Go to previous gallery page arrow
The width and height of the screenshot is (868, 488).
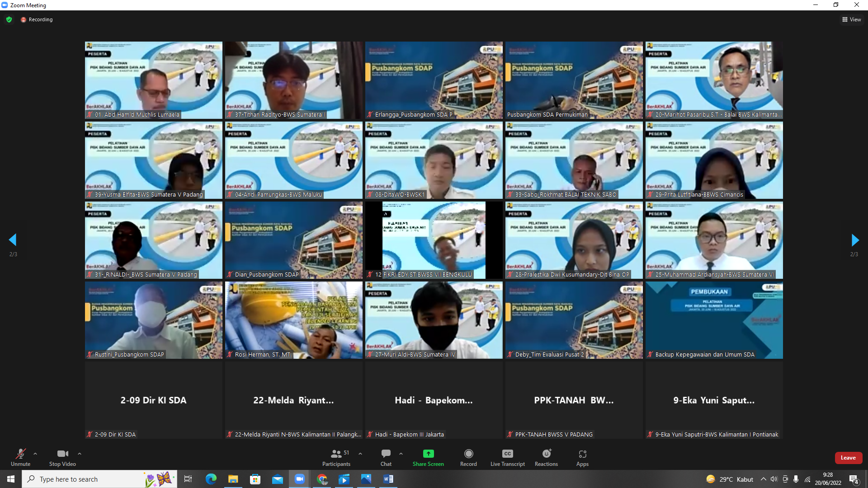(x=13, y=240)
